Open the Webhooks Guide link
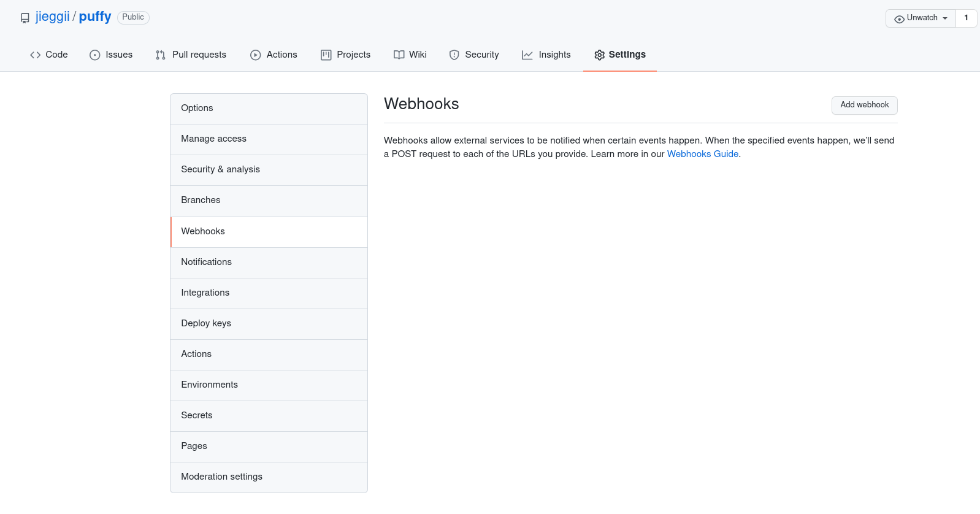This screenshot has height=514, width=980. point(702,154)
